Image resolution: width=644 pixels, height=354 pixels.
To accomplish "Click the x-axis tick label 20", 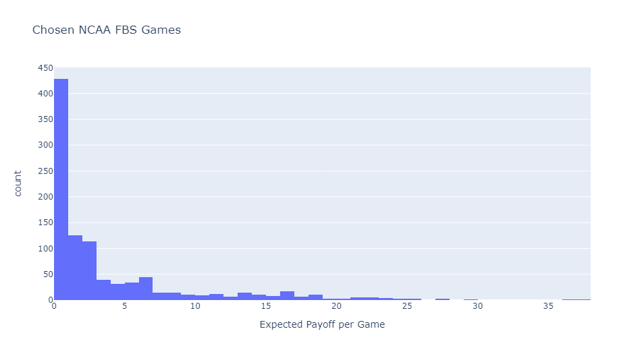I will 336,307.
